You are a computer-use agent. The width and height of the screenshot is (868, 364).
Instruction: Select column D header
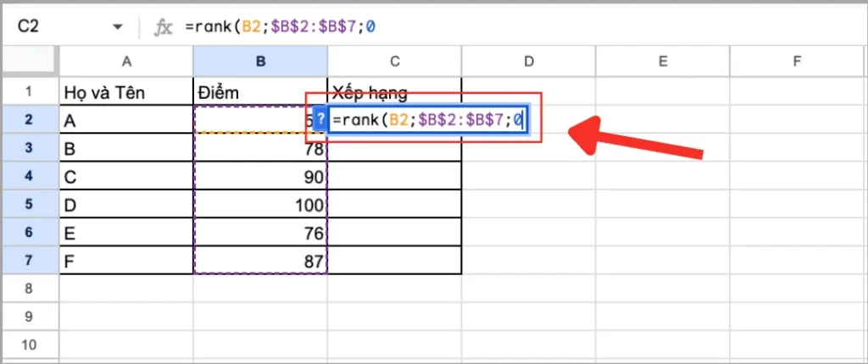point(529,62)
